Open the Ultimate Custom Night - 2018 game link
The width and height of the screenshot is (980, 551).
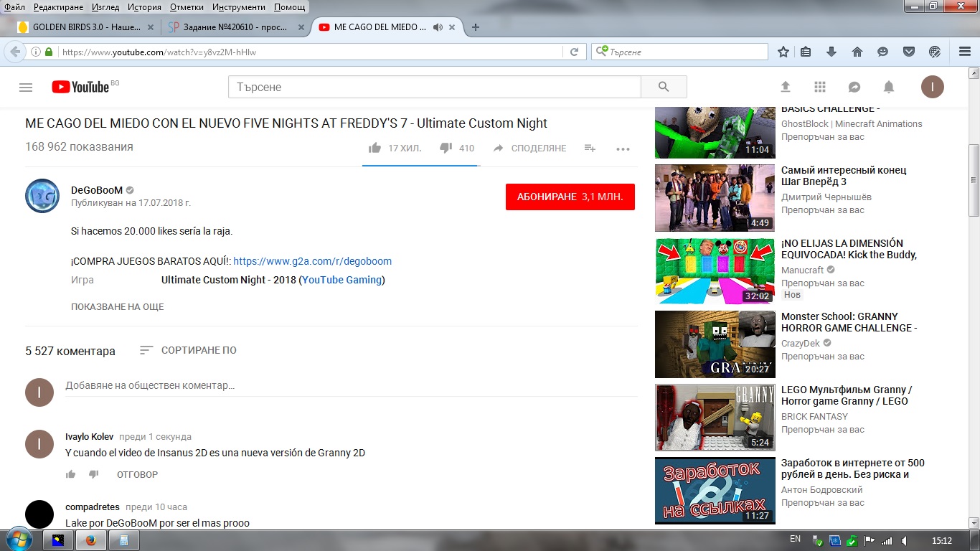[x=229, y=280]
